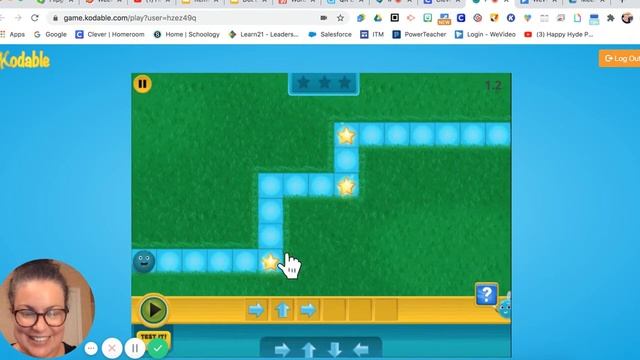
Task: Click the star at the first path corner
Action: (270, 262)
